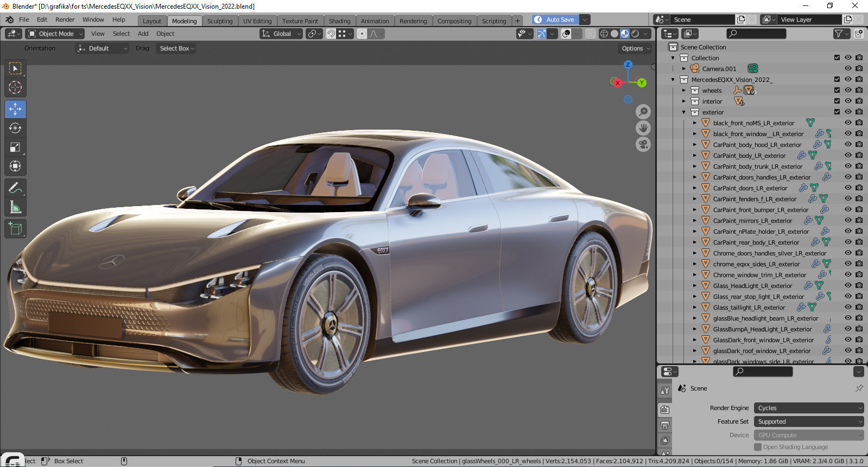The height and width of the screenshot is (467, 868).
Task: Activate the Cursor tool
Action: (15, 87)
